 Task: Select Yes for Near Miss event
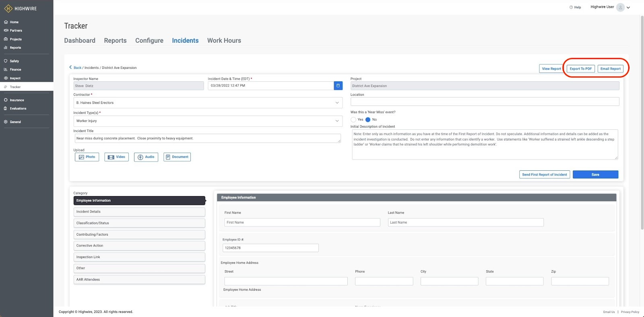point(353,120)
